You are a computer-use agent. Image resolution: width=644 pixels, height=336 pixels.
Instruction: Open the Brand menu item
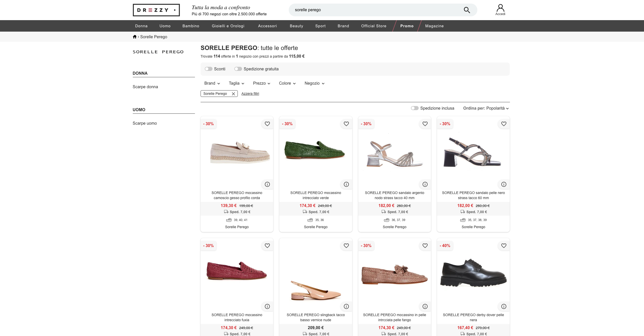tap(343, 26)
